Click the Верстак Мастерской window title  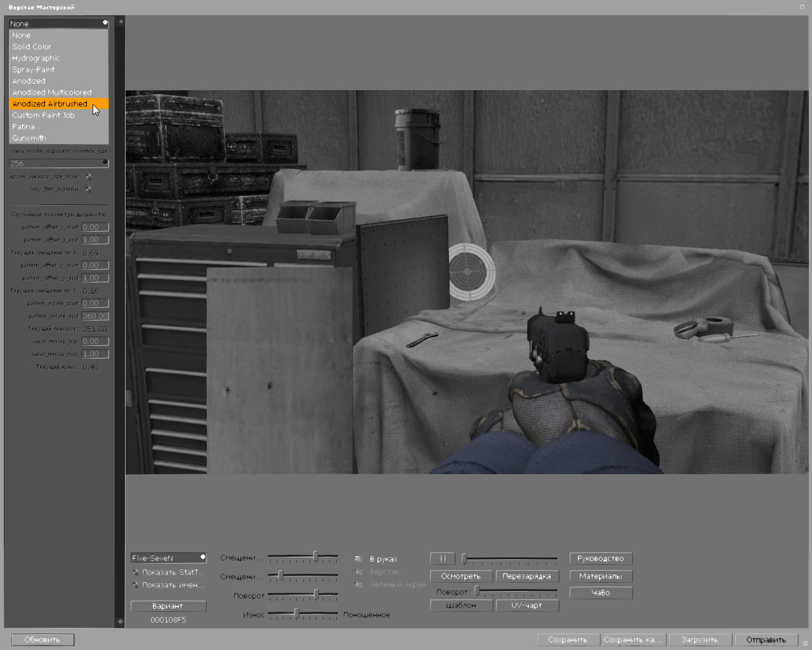(41, 8)
